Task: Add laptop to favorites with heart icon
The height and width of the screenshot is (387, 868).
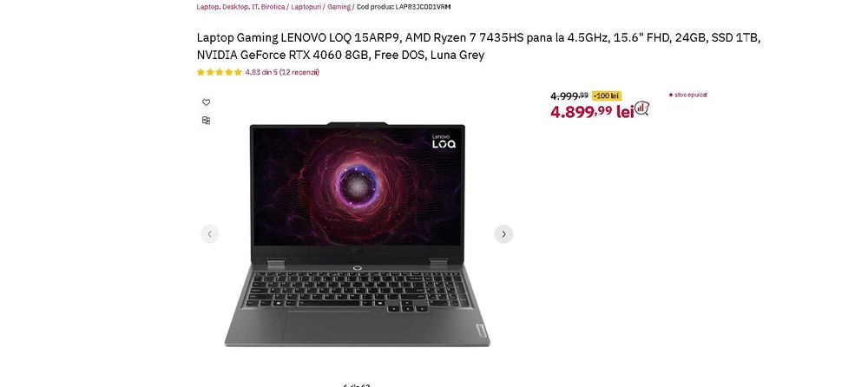Action: click(x=206, y=102)
